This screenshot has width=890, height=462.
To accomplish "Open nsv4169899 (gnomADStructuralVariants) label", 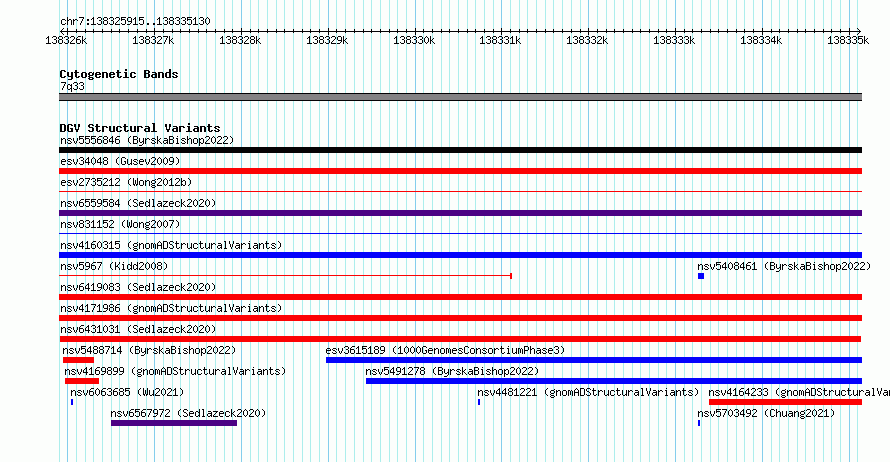I will [x=175, y=371].
